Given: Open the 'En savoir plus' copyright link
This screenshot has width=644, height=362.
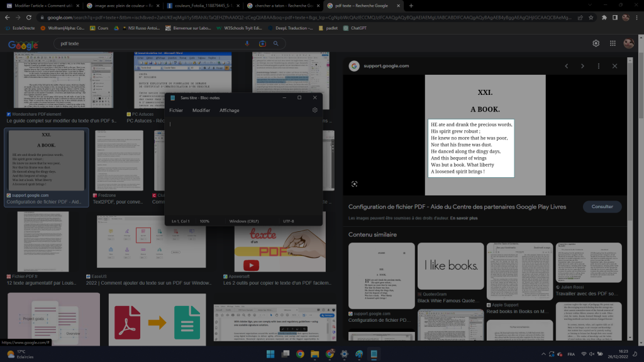Looking at the screenshot, I should pos(464,218).
